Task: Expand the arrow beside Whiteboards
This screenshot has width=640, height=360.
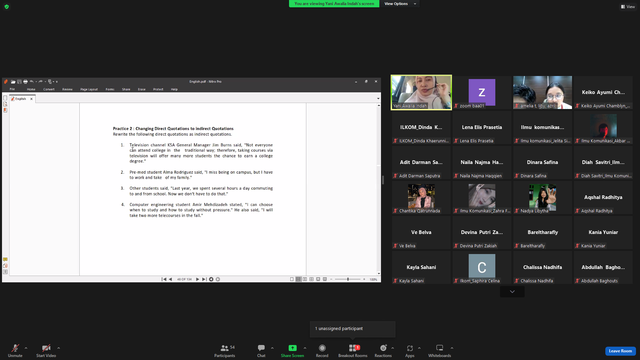Action: click(452, 348)
